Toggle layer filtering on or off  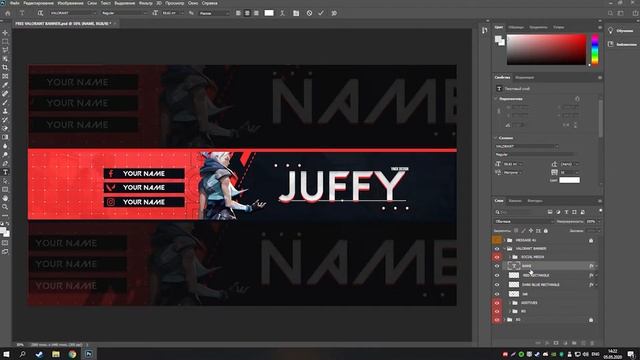(600, 211)
